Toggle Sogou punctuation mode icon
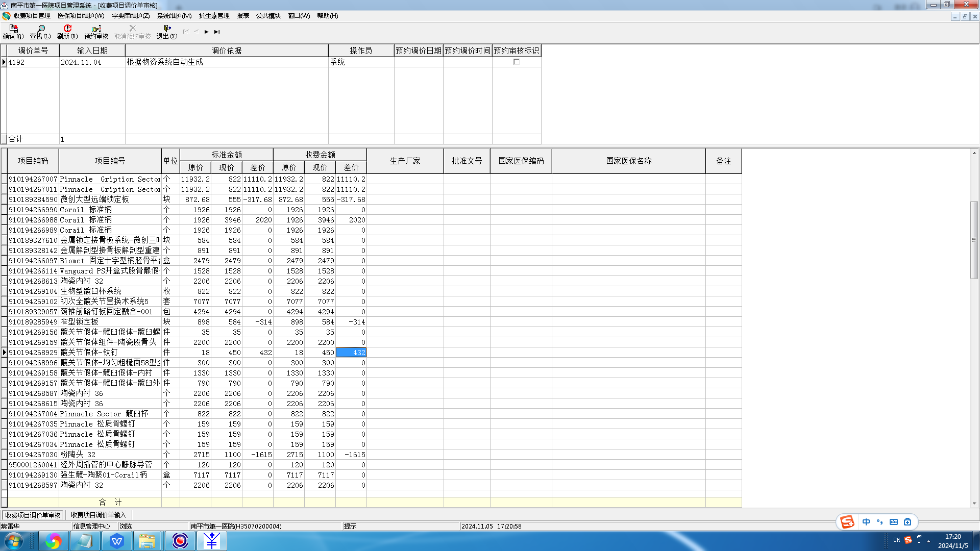 [x=879, y=522]
